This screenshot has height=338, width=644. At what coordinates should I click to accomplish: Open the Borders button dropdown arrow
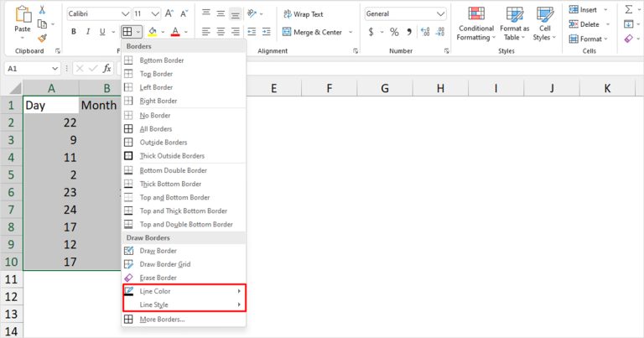coord(138,32)
